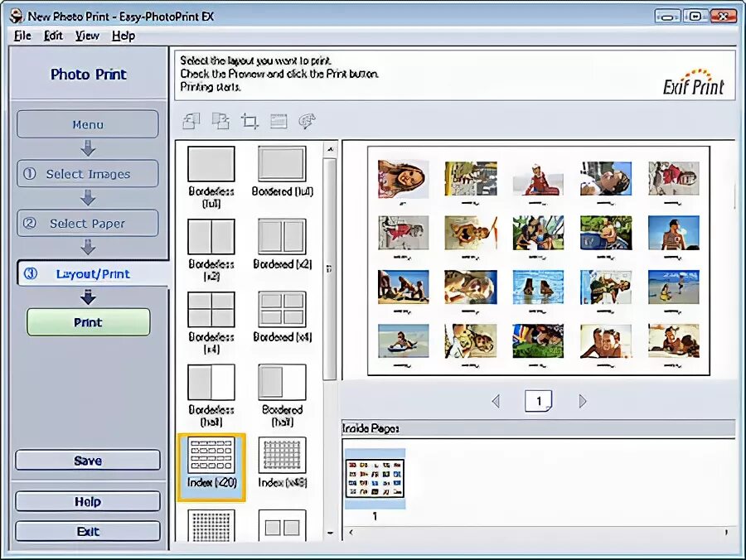Select the crop tool icon
The width and height of the screenshot is (746, 560).
click(x=249, y=121)
